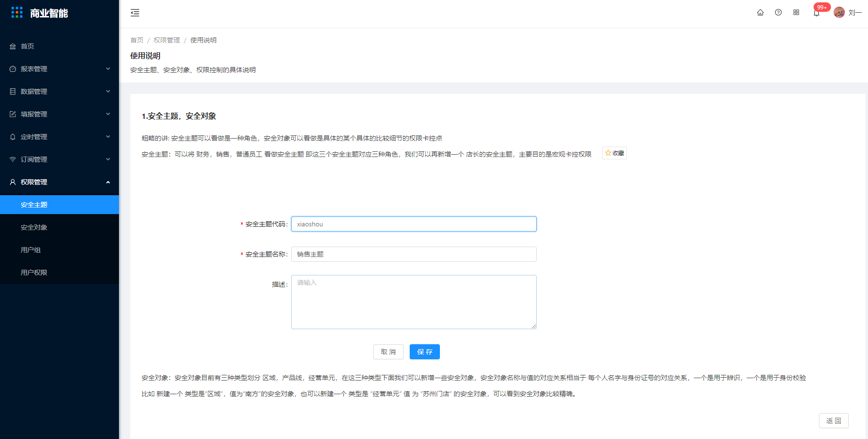The height and width of the screenshot is (439, 868).
Task: Click the 返回 back button
Action: [834, 421]
